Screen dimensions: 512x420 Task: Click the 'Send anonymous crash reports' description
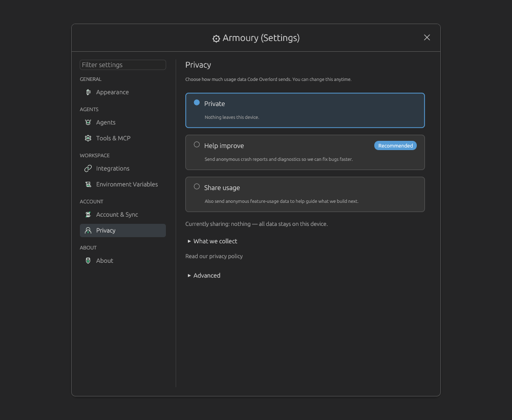click(279, 159)
